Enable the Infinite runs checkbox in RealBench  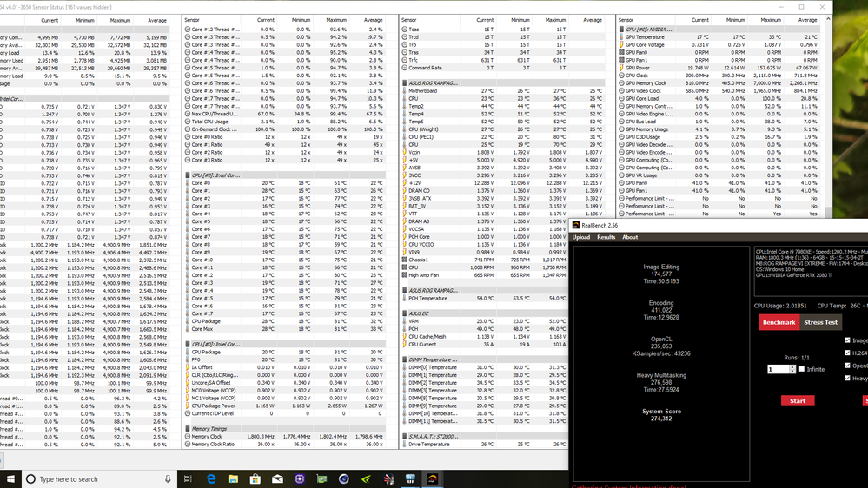[802, 369]
